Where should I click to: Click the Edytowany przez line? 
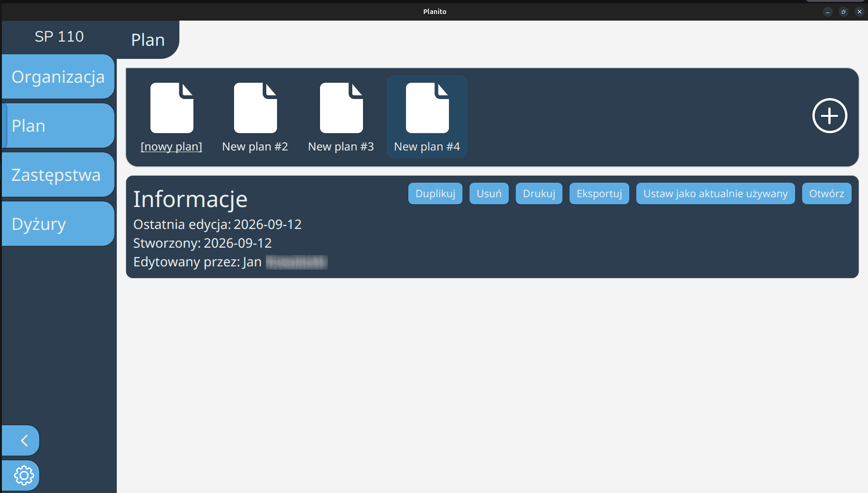tap(231, 262)
